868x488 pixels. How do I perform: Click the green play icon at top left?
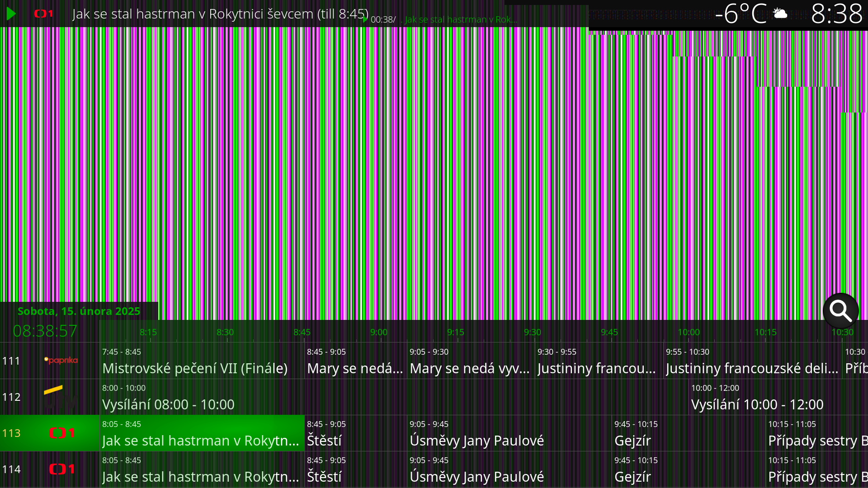tap(11, 14)
